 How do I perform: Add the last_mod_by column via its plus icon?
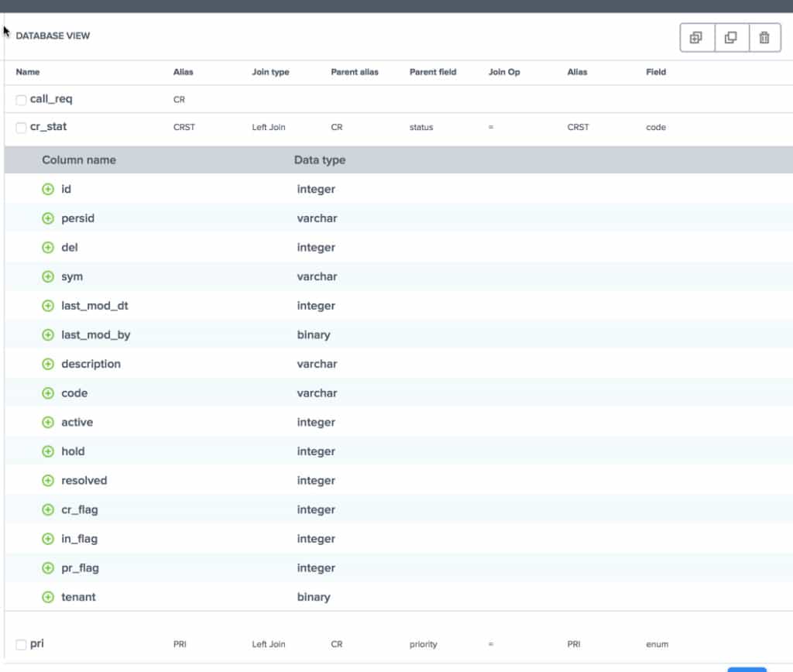click(x=47, y=334)
